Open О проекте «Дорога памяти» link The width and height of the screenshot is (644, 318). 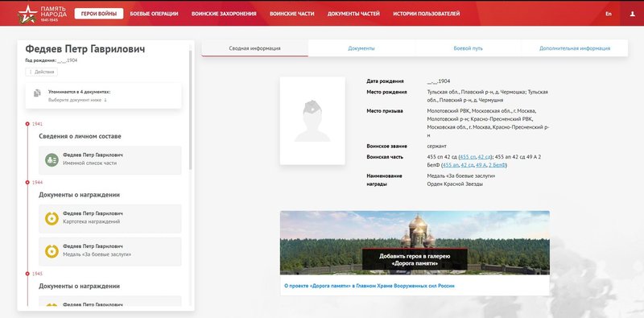pyautogui.click(x=369, y=286)
